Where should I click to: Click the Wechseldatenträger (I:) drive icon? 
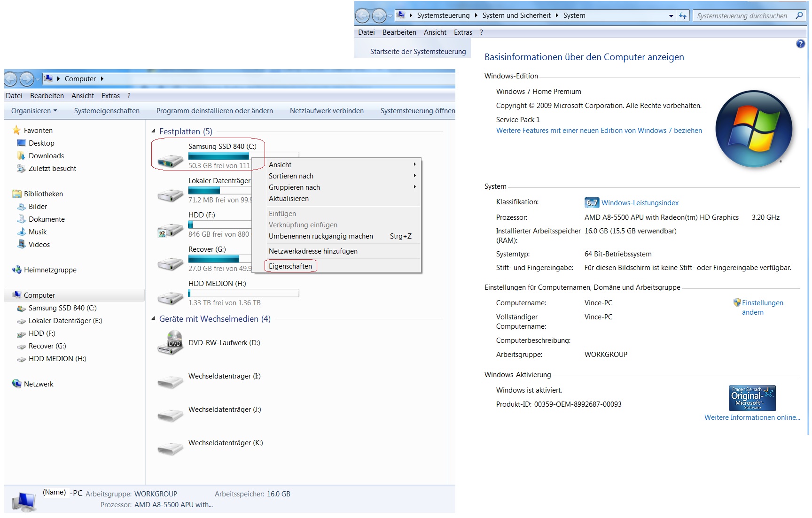[170, 382]
